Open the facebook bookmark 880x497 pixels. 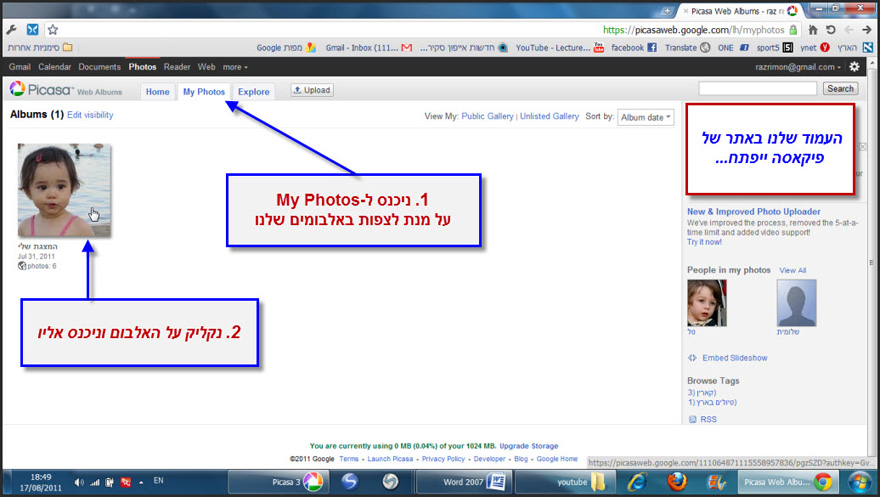pos(634,48)
